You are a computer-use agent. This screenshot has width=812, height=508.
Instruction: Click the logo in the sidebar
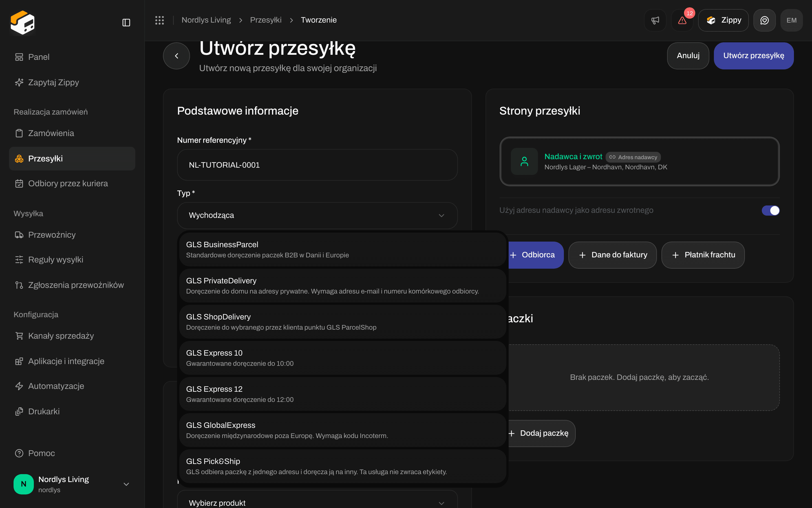click(23, 23)
